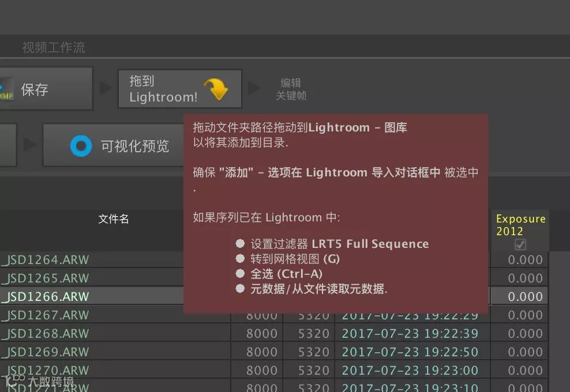Select file _JSD1264.ARW
The height and width of the screenshot is (392, 570).
[45, 260]
